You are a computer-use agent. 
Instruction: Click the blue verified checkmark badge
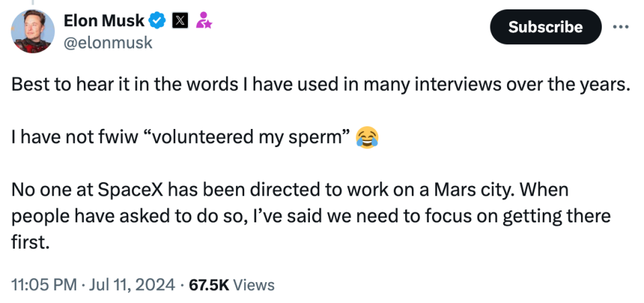coord(157,21)
